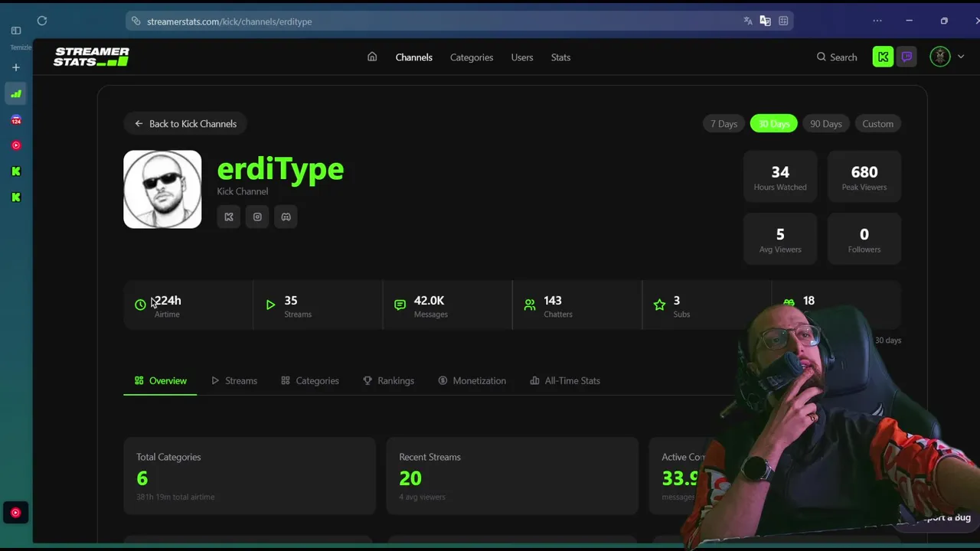This screenshot has width=980, height=551.
Task: Click the Total Categories card
Action: (250, 476)
